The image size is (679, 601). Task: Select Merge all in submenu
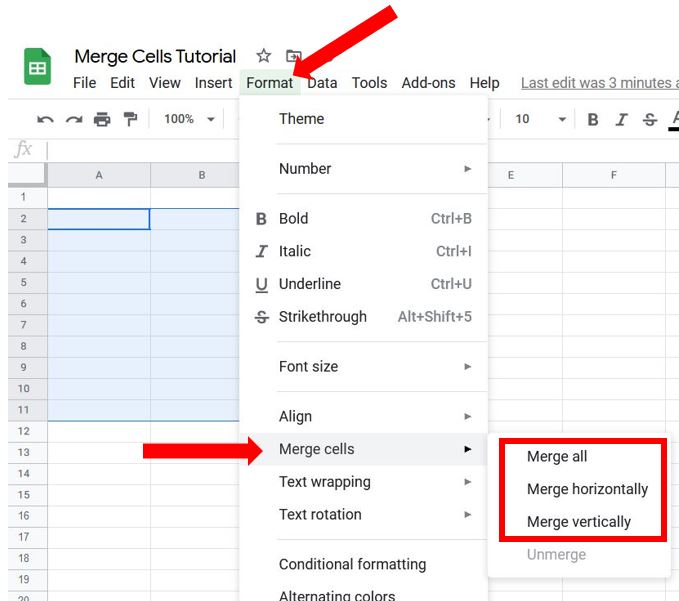click(x=579, y=456)
